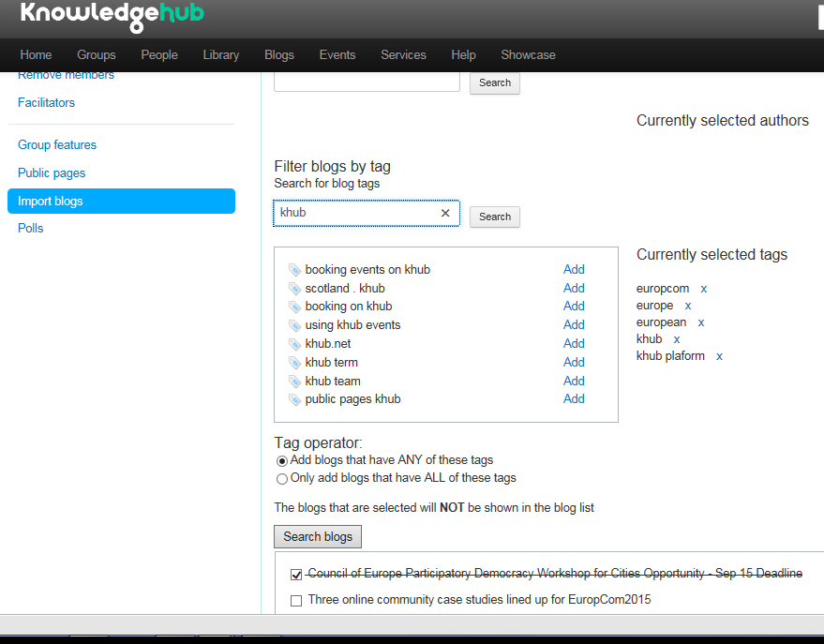Add the khub team tag

(x=574, y=381)
